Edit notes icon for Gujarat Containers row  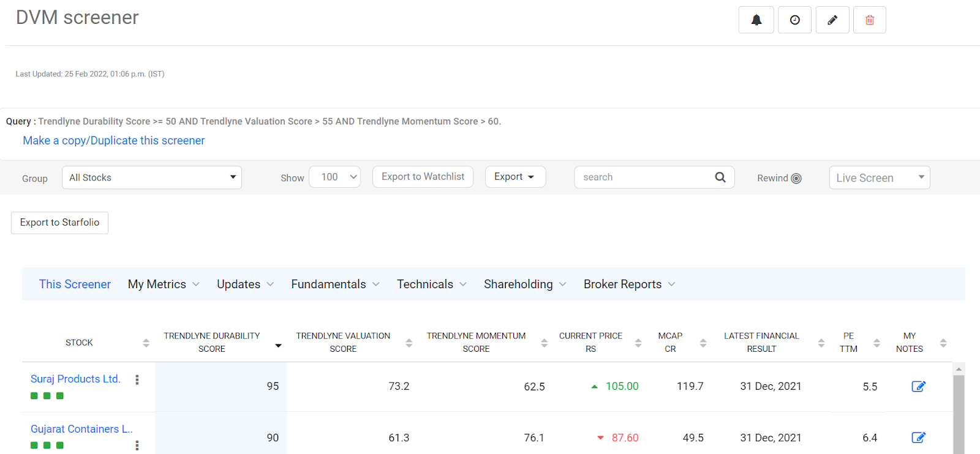point(918,437)
